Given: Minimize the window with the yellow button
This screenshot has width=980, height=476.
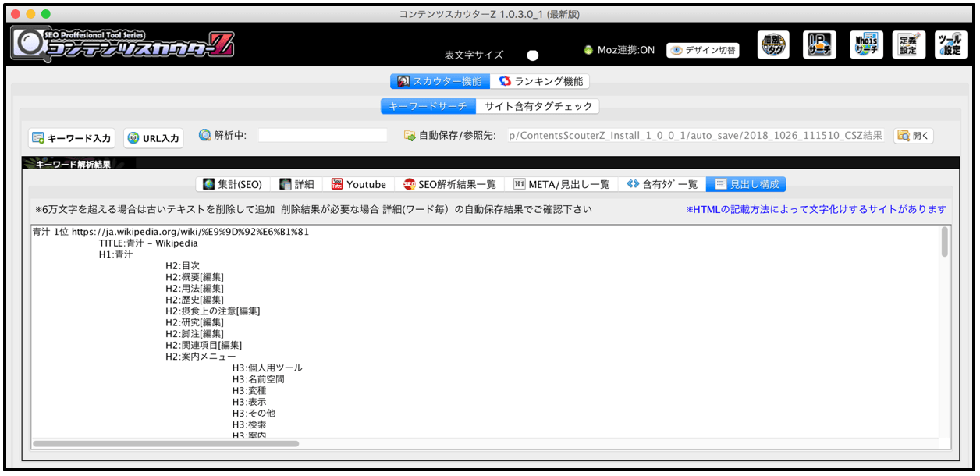Looking at the screenshot, I should click(x=30, y=14).
